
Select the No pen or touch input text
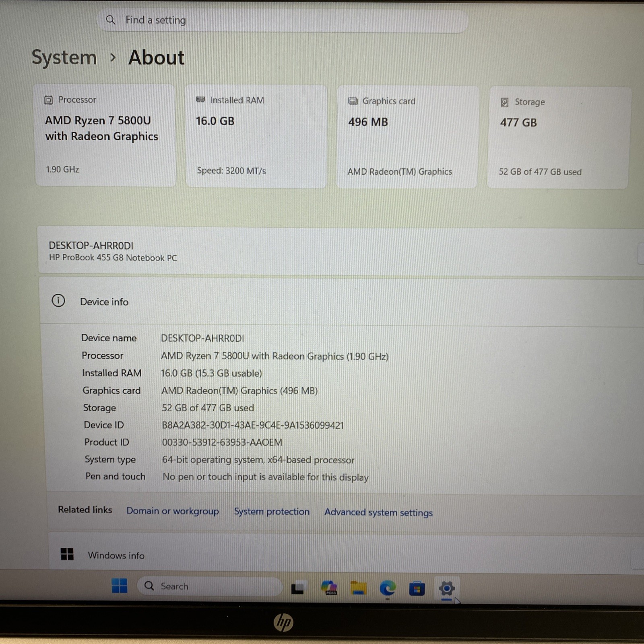tap(266, 477)
